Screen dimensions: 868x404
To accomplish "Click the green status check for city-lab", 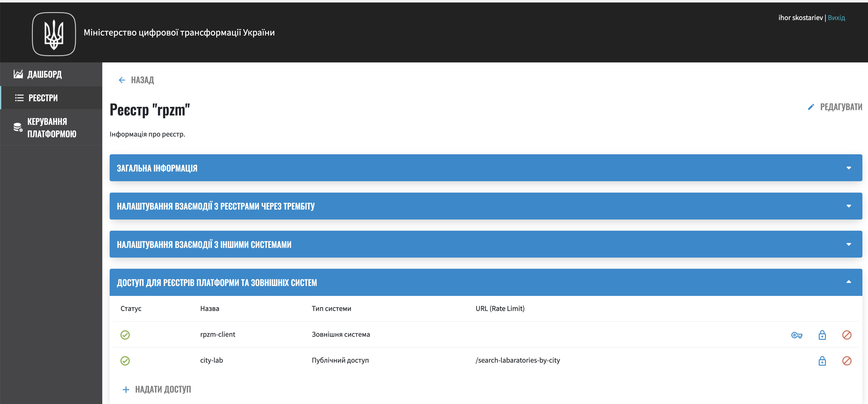I will (125, 361).
